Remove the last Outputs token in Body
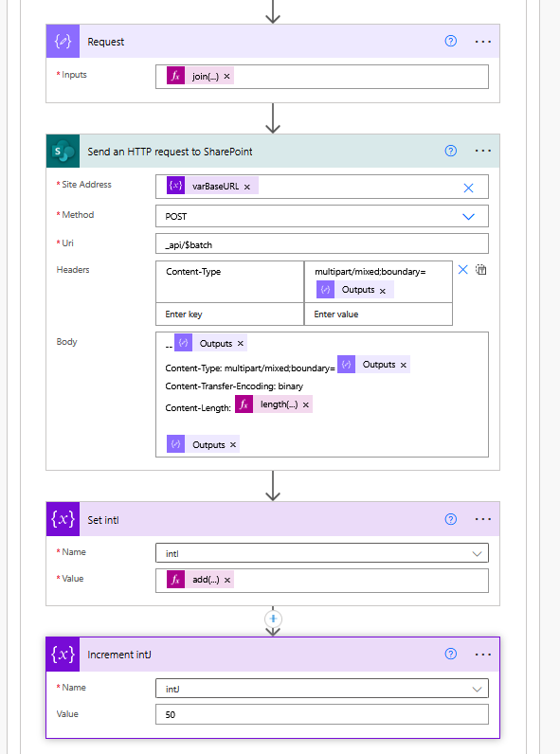Screen dimensions: 560x754 point(233,445)
